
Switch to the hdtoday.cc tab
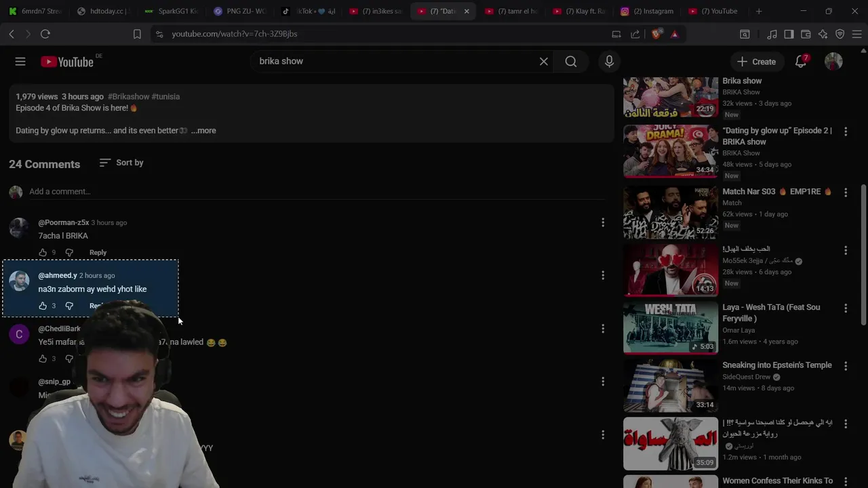(x=104, y=11)
